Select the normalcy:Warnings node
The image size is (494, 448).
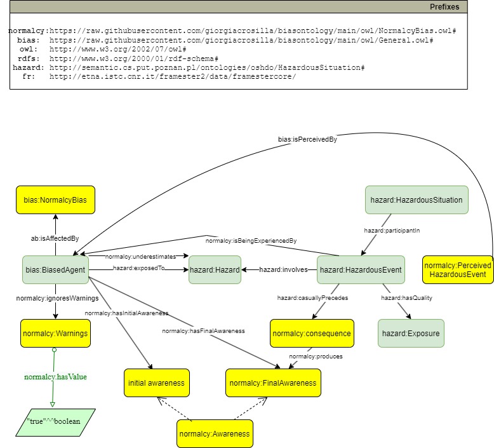point(55,332)
